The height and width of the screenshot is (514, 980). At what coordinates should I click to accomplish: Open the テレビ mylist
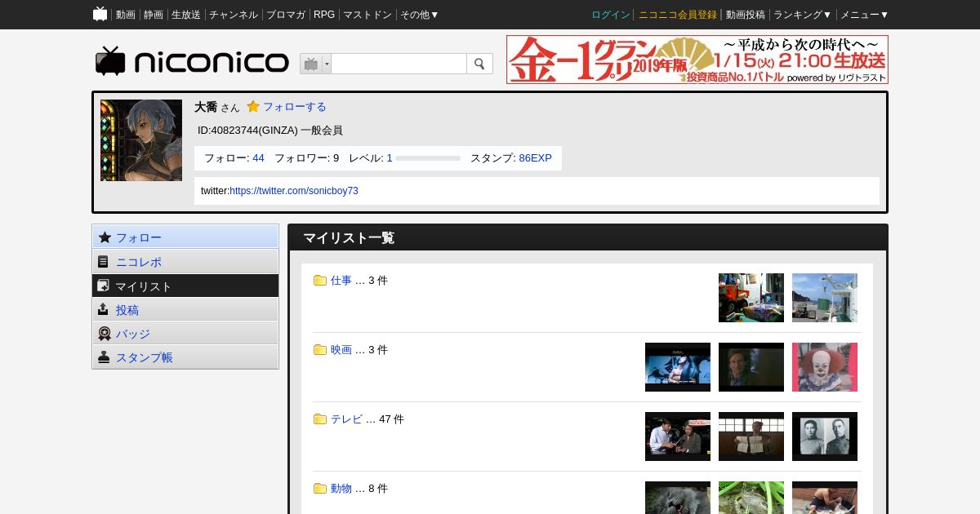coord(346,419)
